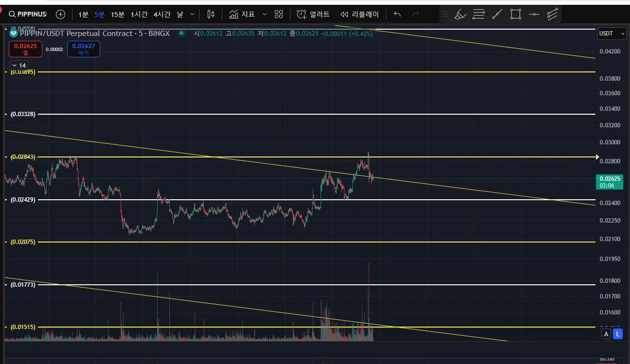
Task: Select the horizontal line tool
Action: coord(534,14)
